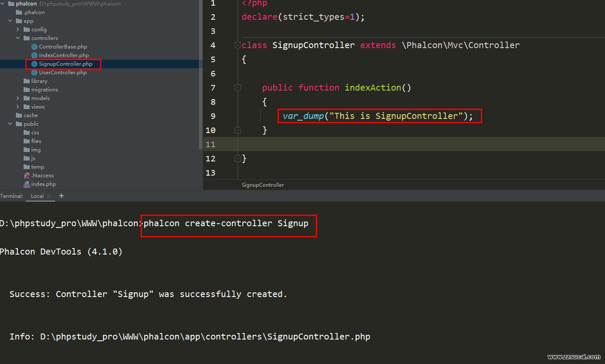The image size is (605, 364).
Task: Collapse the app folder arrow
Action: [x=10, y=21]
